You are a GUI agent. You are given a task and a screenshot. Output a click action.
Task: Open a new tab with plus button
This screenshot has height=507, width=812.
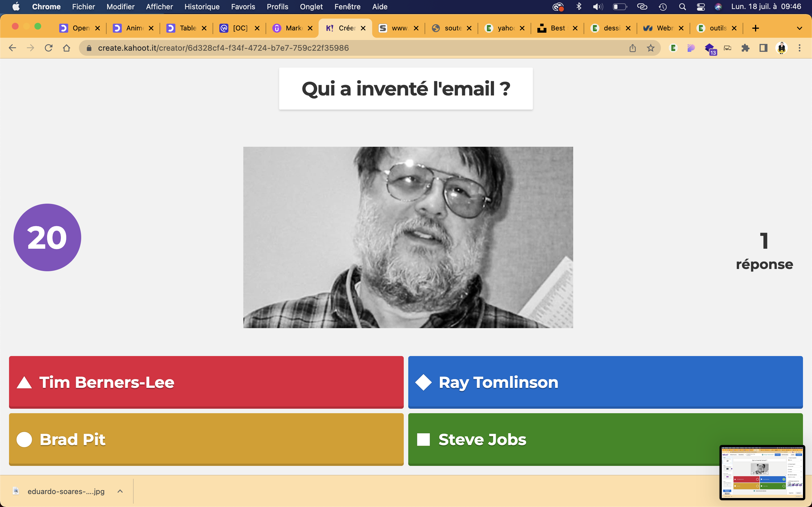click(755, 28)
